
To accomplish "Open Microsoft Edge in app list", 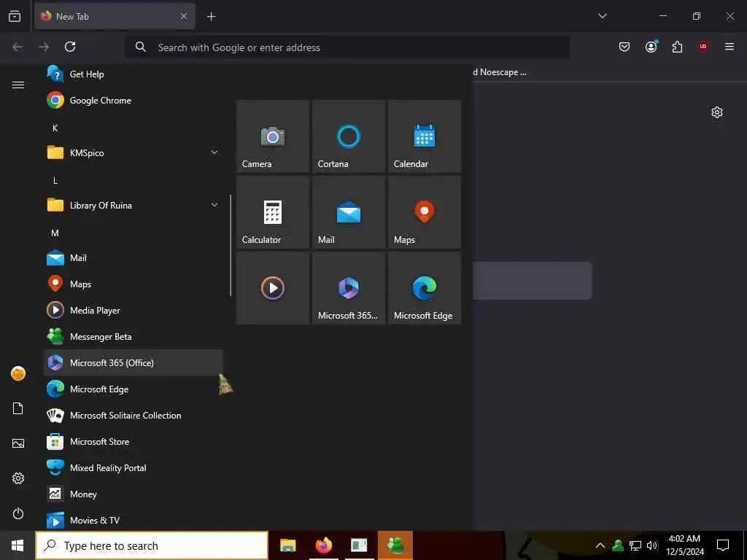I will (133, 389).
